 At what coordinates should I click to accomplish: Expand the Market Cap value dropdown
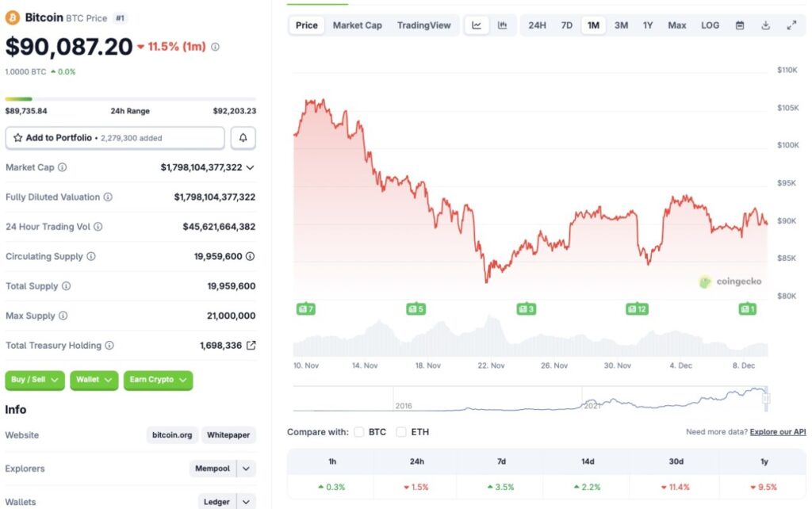[x=250, y=167]
